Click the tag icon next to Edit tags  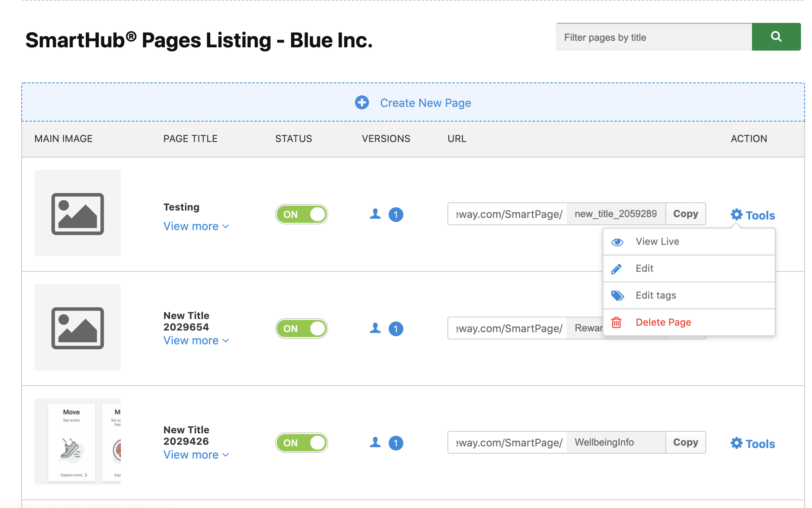(x=618, y=295)
